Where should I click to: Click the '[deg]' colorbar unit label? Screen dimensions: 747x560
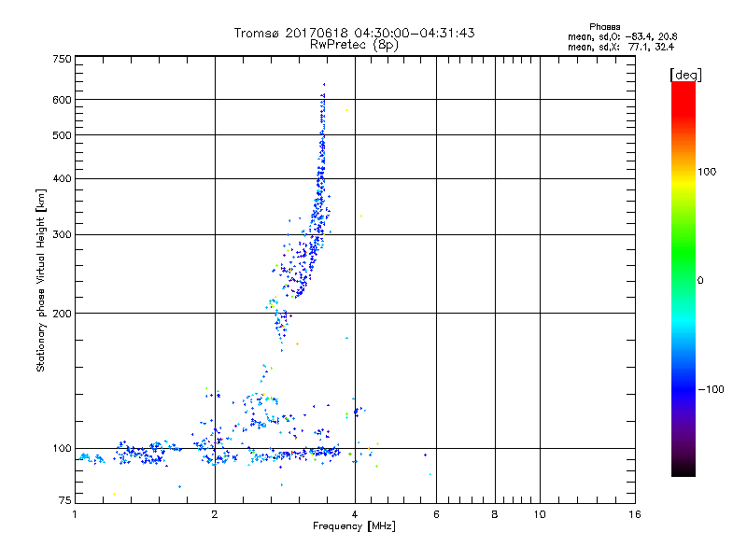pos(685,75)
